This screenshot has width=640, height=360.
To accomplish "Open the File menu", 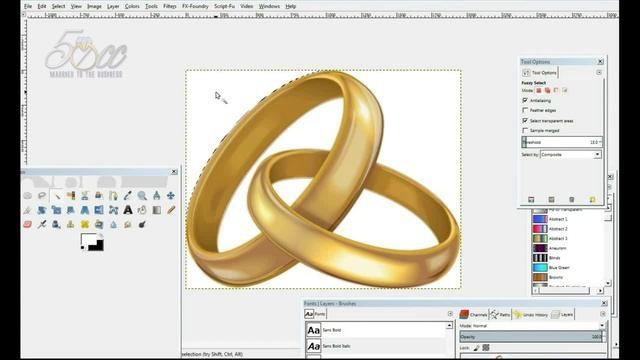I will coord(28,6).
